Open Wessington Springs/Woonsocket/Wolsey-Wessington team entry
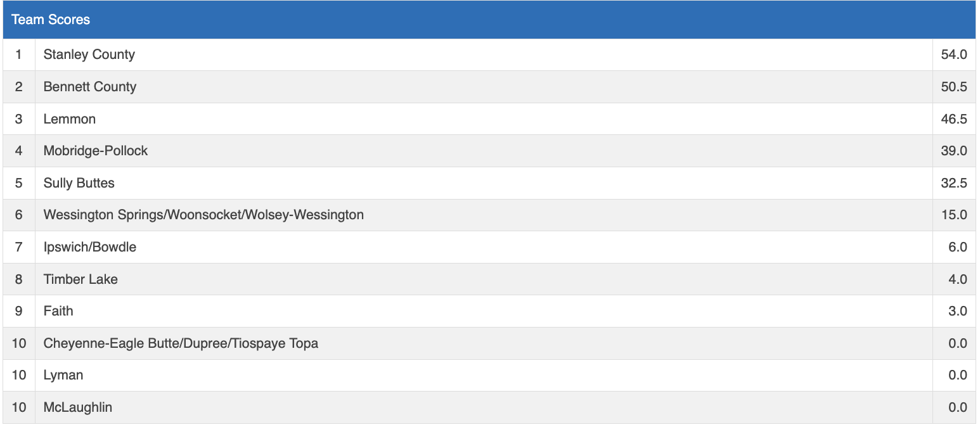This screenshot has height=427, width=980. [203, 215]
